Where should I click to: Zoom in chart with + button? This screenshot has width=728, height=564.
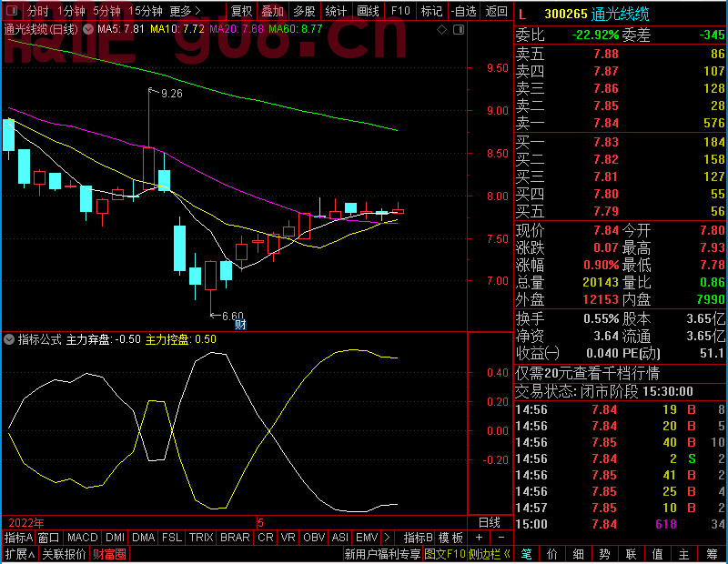(x=480, y=538)
